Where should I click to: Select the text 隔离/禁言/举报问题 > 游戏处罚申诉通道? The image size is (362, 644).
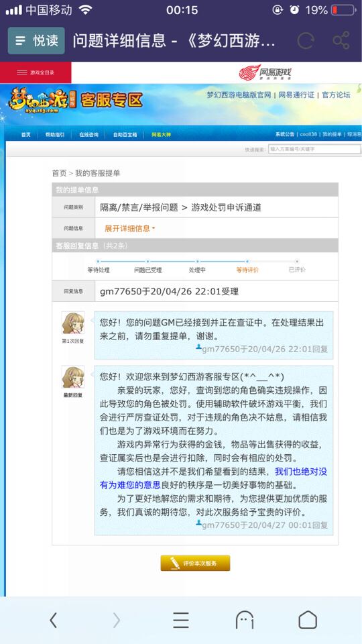[180, 207]
